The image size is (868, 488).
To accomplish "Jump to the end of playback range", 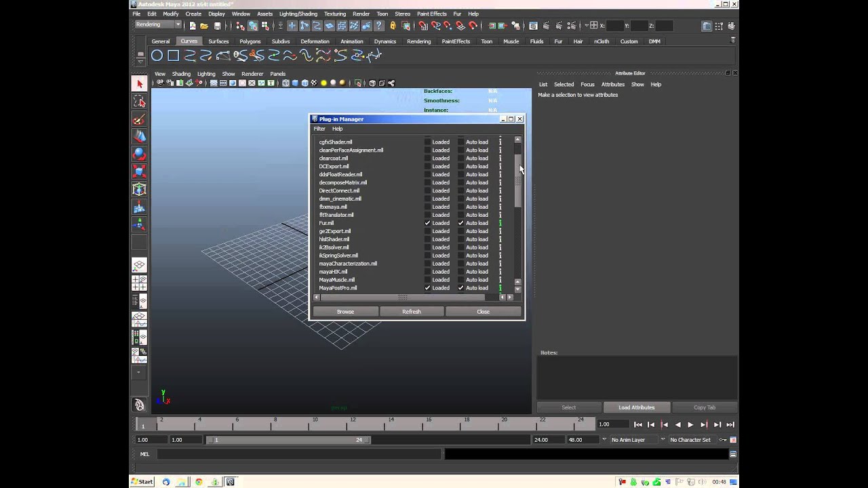I will [730, 425].
